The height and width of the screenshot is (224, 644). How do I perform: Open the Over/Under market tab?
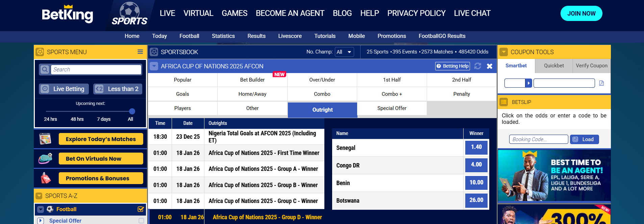(x=322, y=80)
